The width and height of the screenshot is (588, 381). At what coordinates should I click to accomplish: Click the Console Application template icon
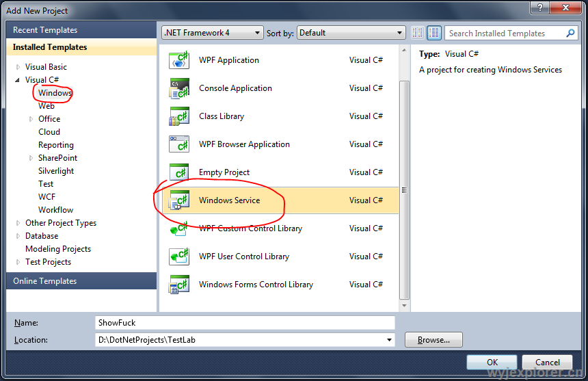pos(179,88)
